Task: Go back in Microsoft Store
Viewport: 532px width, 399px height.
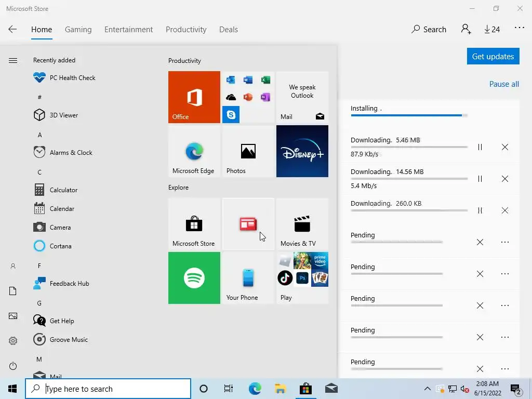Action: point(12,29)
